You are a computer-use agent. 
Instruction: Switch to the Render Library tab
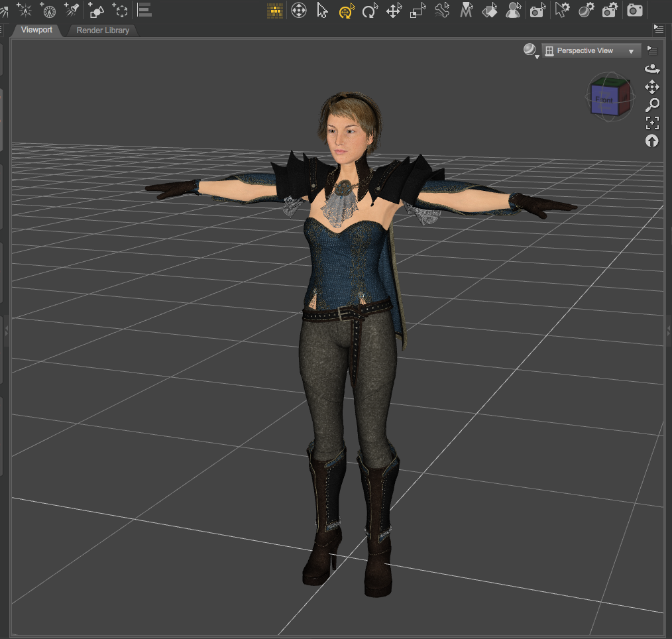point(103,30)
